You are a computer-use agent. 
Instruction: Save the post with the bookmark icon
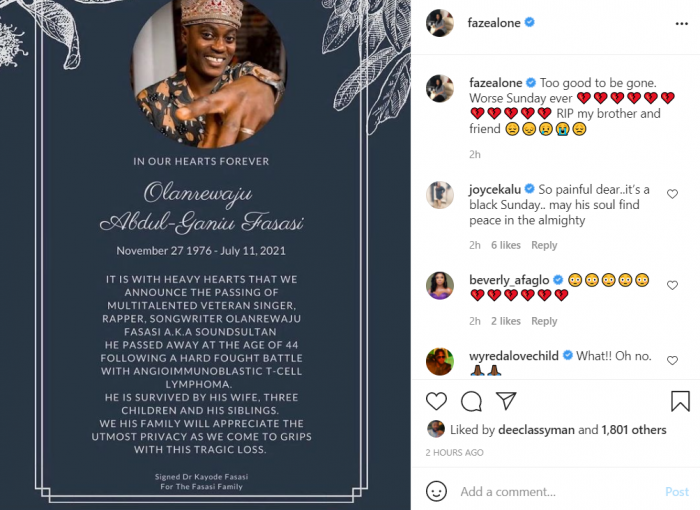(x=680, y=401)
